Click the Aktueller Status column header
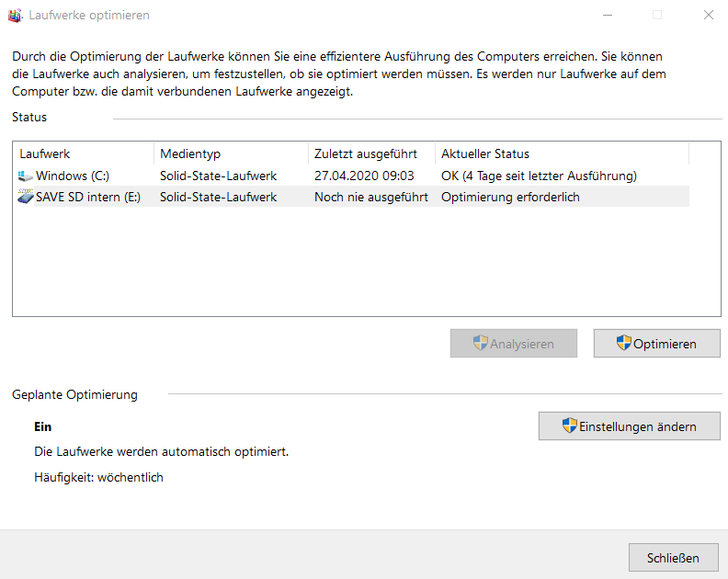This screenshot has height=579, width=728. (562, 153)
